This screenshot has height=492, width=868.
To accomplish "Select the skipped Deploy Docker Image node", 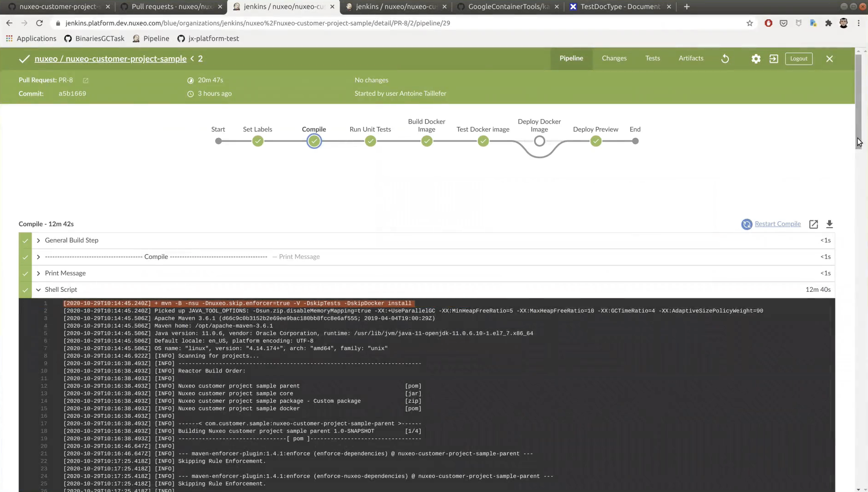I will coord(539,141).
